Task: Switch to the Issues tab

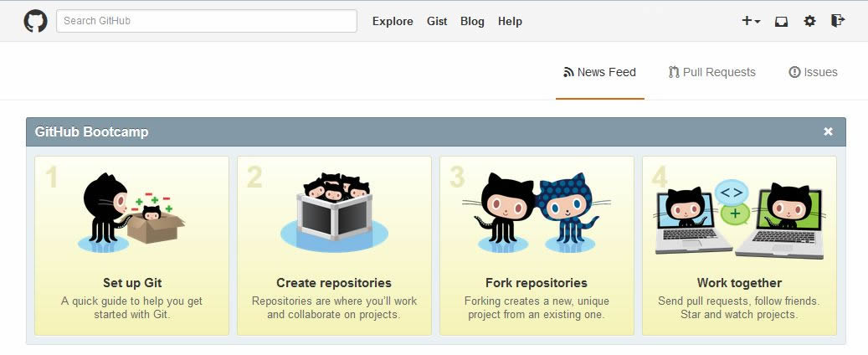Action: (814, 72)
